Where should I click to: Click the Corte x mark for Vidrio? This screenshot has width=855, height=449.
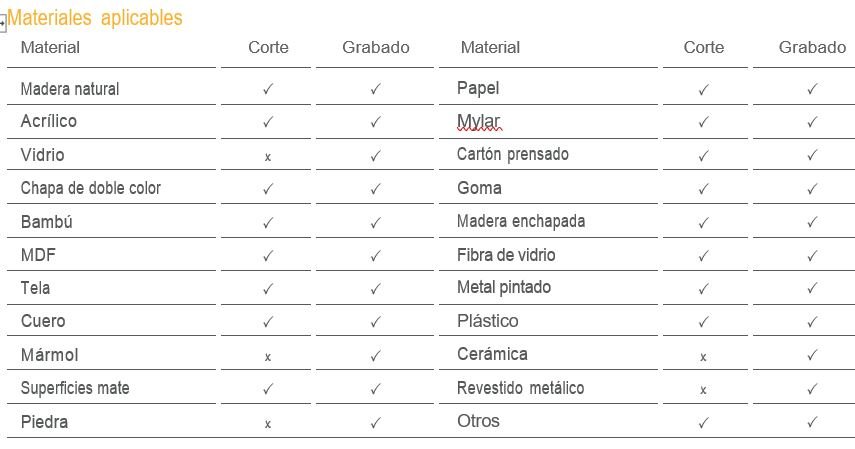268,157
